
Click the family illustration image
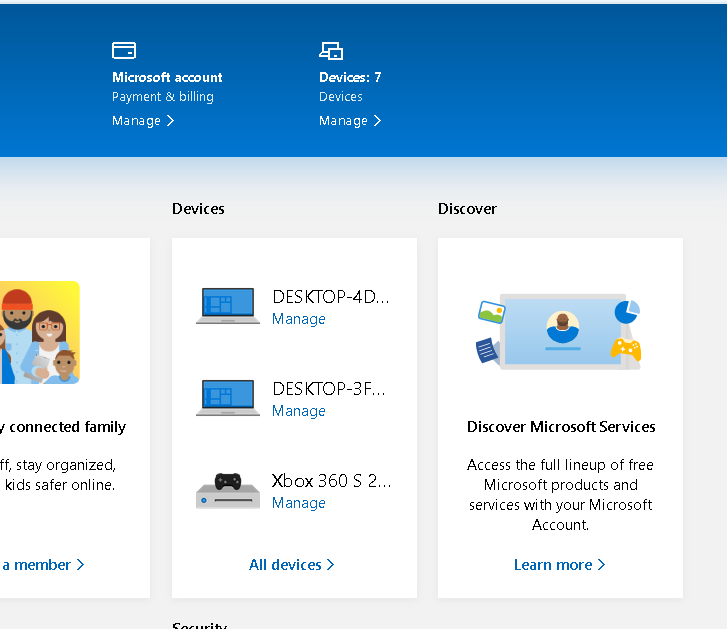click(x=40, y=333)
